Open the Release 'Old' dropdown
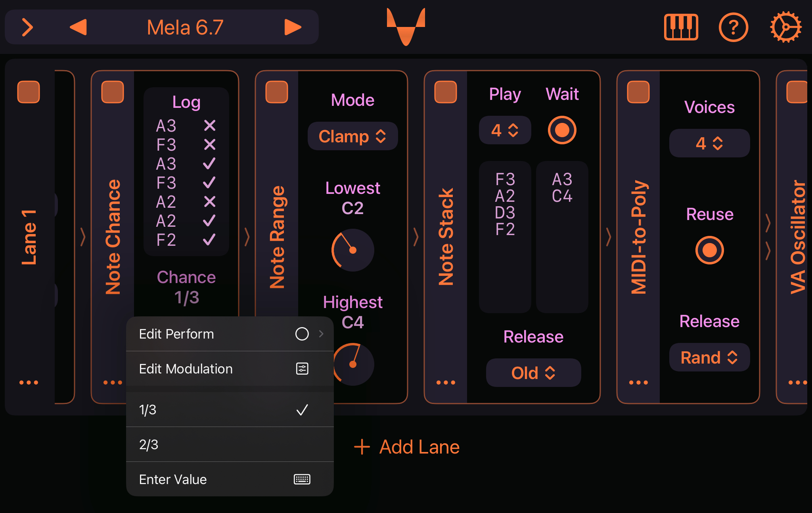812x513 pixels. 533,372
